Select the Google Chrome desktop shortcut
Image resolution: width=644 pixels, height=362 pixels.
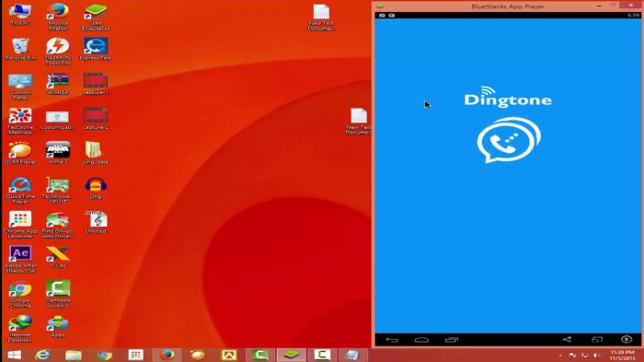tap(20, 295)
